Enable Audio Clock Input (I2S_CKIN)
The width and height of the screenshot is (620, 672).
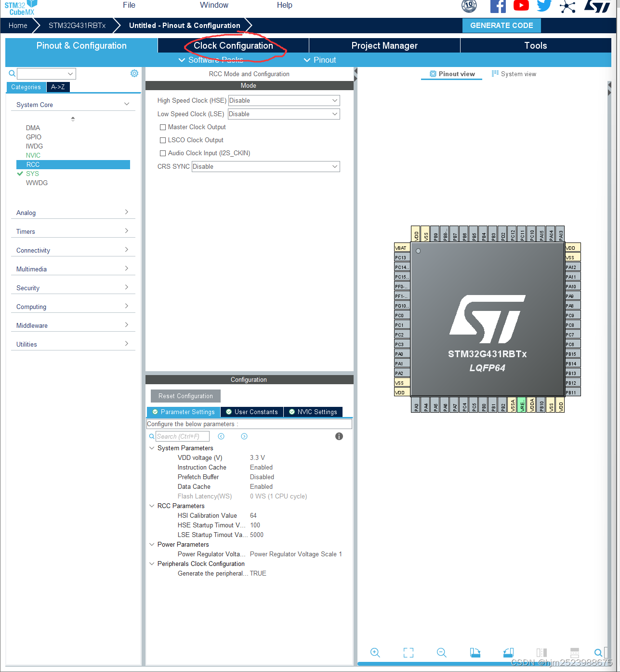click(163, 153)
